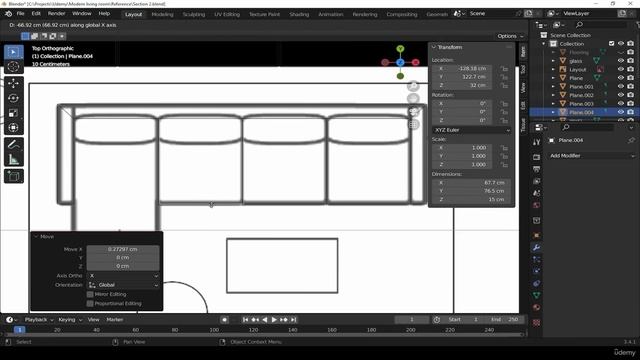Open the Object properties orange tab

[x=536, y=236]
